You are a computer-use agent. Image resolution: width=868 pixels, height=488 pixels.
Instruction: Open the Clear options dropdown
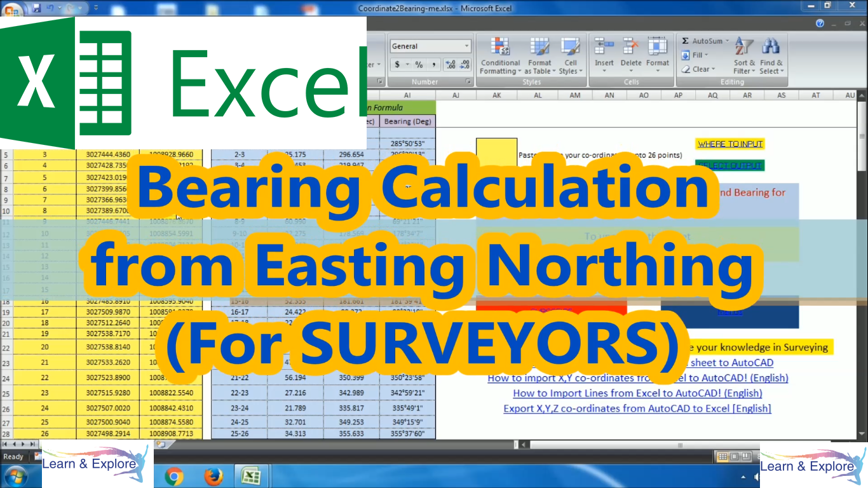(x=713, y=69)
